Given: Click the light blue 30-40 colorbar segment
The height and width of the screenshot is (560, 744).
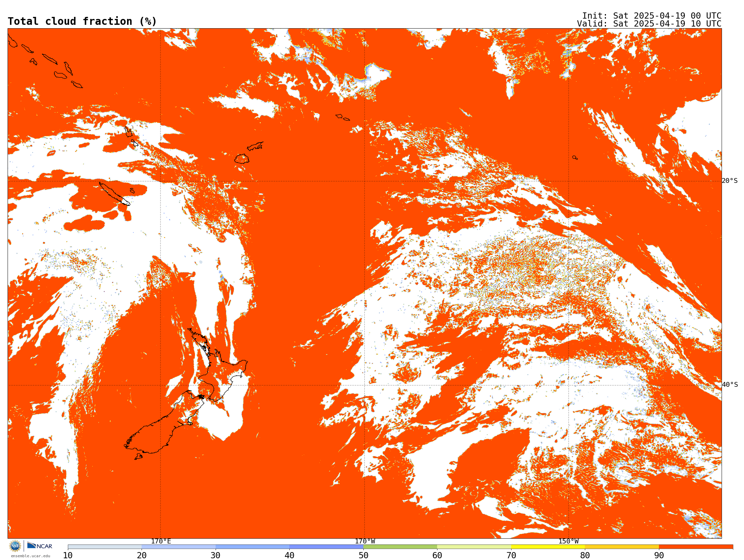Looking at the screenshot, I should click(x=252, y=547).
